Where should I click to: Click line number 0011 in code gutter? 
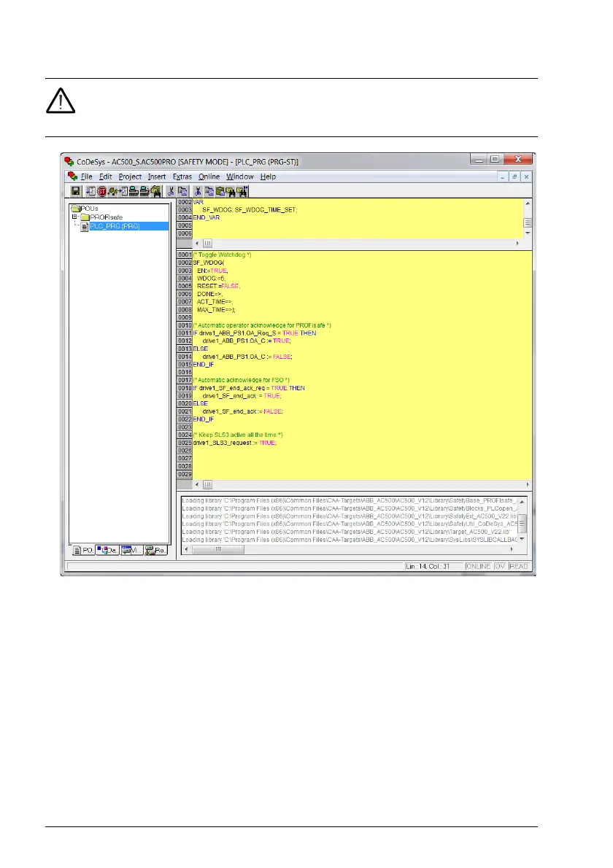point(185,333)
